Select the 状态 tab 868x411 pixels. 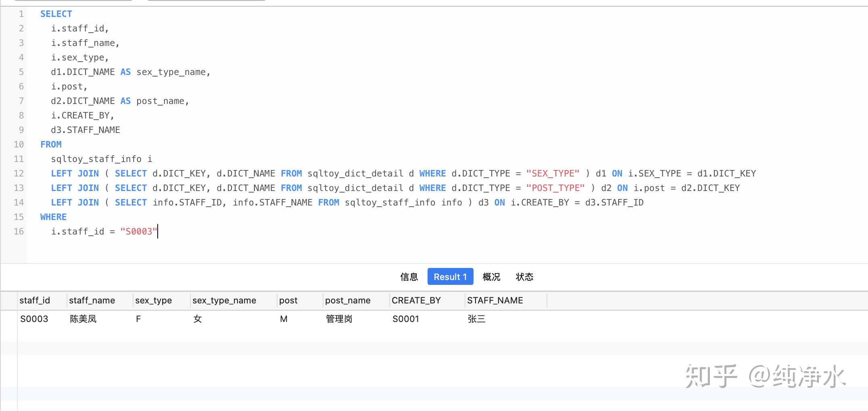(525, 277)
